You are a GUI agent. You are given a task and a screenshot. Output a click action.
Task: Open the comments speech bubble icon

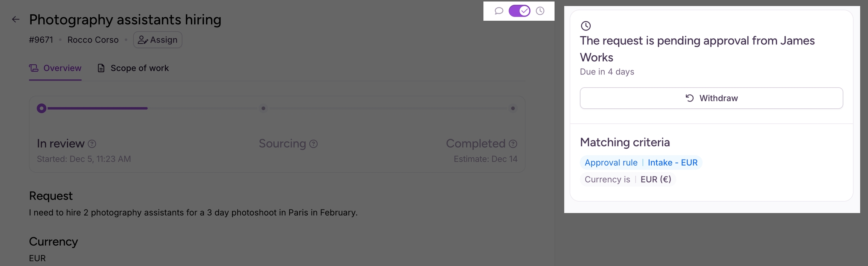pyautogui.click(x=499, y=11)
